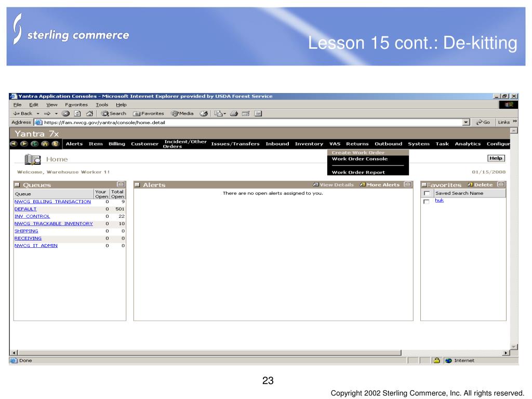This screenshot has width=532, height=399.
Task: Click the browser Home icon
Action: pyautogui.click(x=89, y=114)
